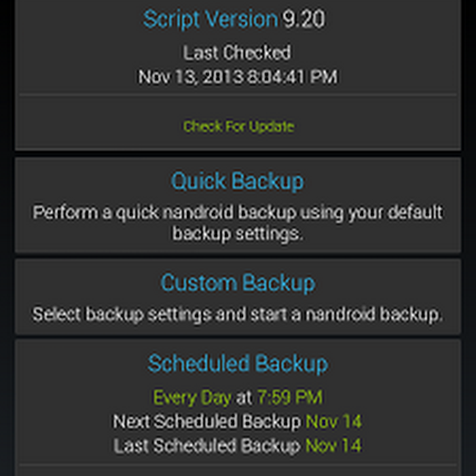This screenshot has height=476, width=476.
Task: Click the Next Scheduled Backup label text
Action: click(207, 422)
